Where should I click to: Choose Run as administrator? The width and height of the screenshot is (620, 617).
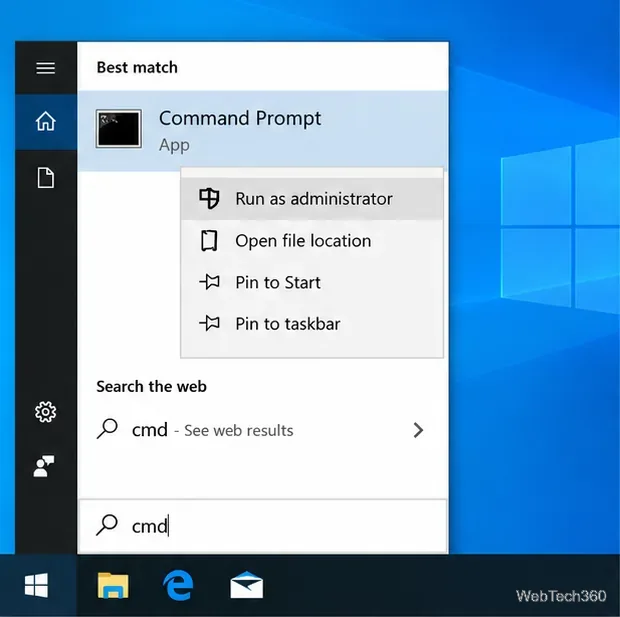point(312,199)
